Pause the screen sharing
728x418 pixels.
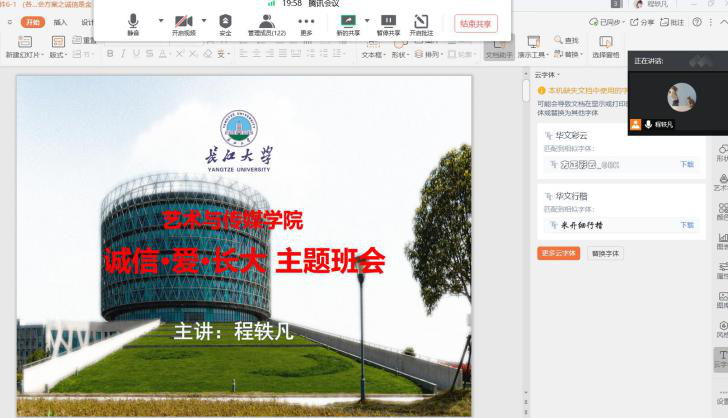pos(388,23)
